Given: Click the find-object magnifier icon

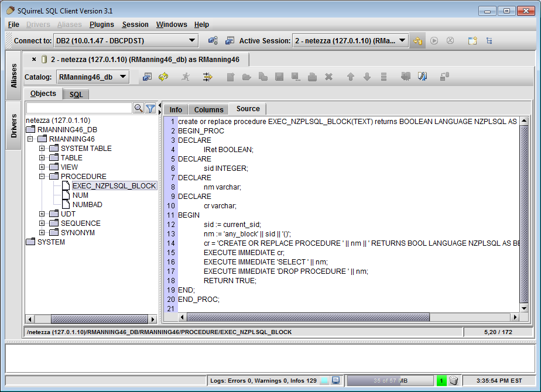Looking at the screenshot, I should [138, 108].
